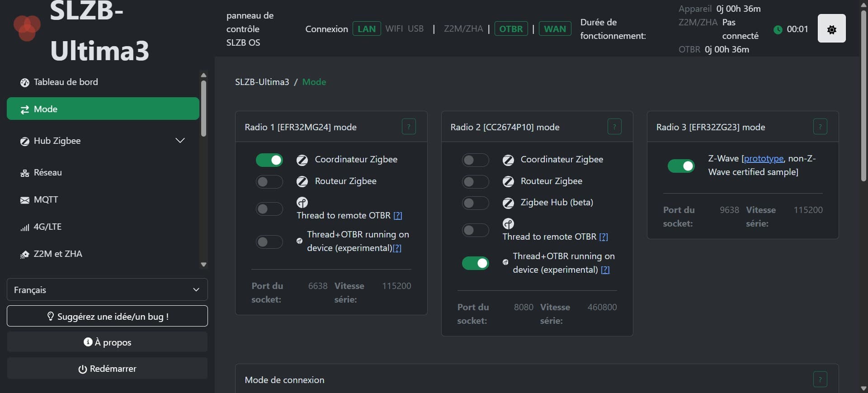Toggle Radio 2 Routeur Zigbee switch
The height and width of the screenshot is (393, 868).
click(476, 181)
